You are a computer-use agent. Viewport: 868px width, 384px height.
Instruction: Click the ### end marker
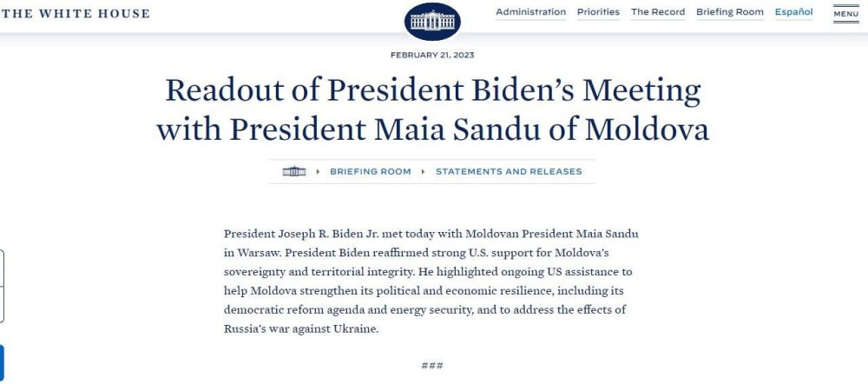click(432, 365)
